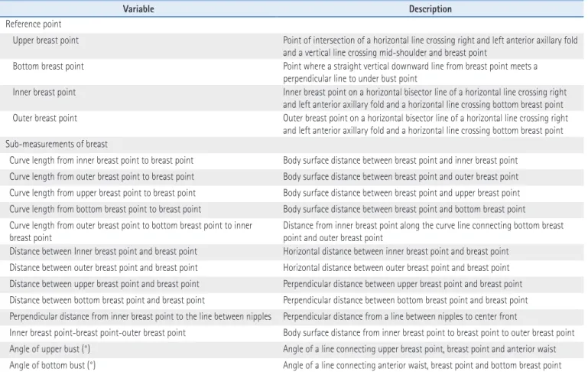Image resolution: width=588 pixels, height=372 pixels.
Task: Click 'Distance between Inner breast point and breast point'
Action: [103, 252]
